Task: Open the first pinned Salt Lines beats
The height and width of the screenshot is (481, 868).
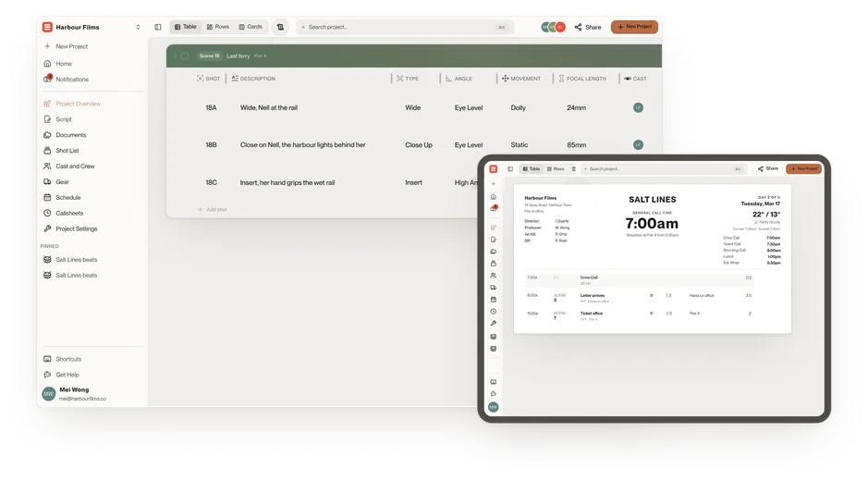Action: 70,259
